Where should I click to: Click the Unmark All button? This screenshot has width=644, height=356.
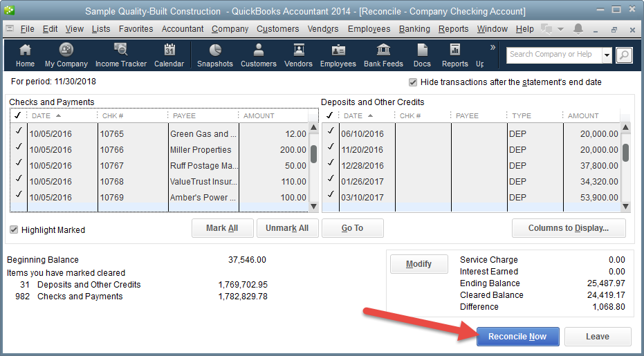[x=287, y=228]
